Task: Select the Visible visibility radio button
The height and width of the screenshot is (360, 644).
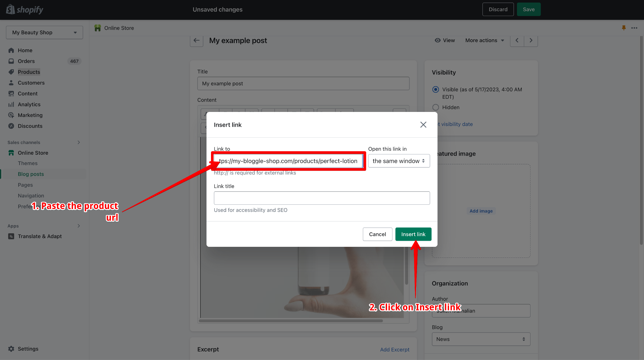Action: coord(436,89)
